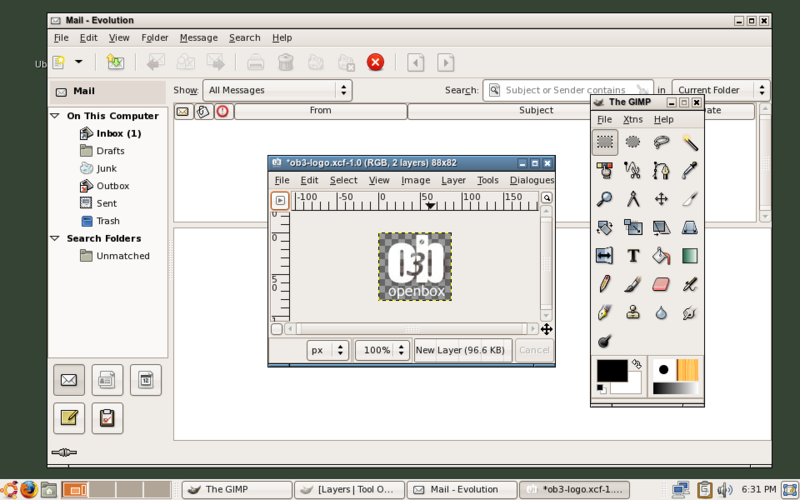The width and height of the screenshot is (800, 500).
Task: Open the Message menu in Evolution
Action: click(198, 38)
